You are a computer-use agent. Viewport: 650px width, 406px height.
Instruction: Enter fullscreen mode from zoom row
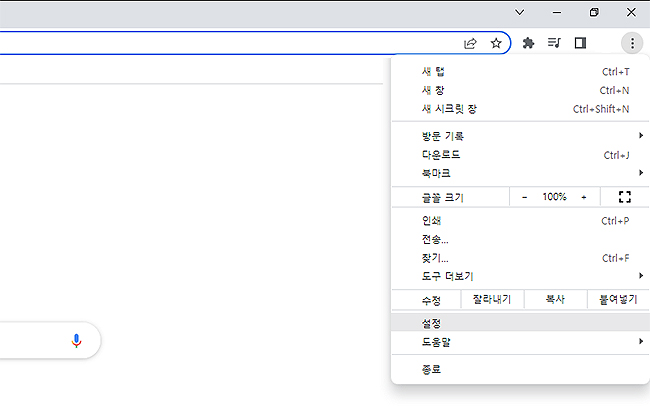(x=625, y=197)
